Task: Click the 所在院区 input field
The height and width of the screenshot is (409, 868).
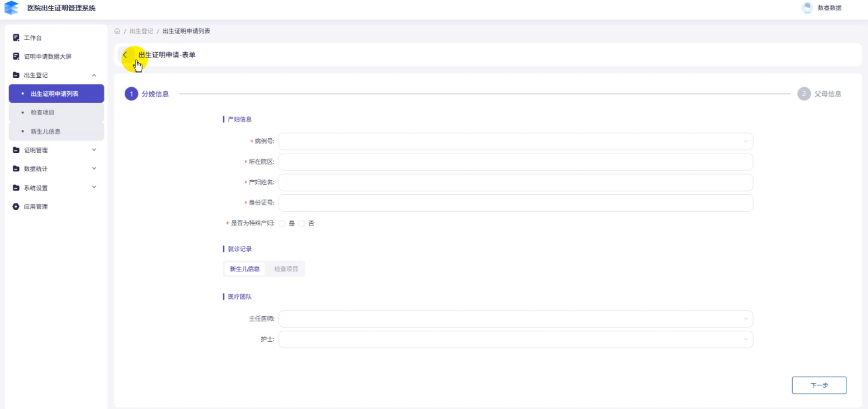Action: coord(516,162)
